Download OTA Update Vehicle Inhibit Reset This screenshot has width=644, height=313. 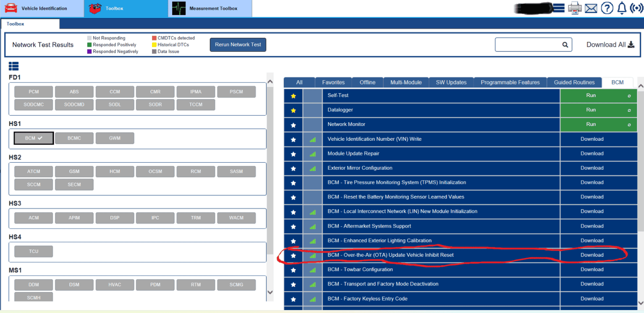592,255
